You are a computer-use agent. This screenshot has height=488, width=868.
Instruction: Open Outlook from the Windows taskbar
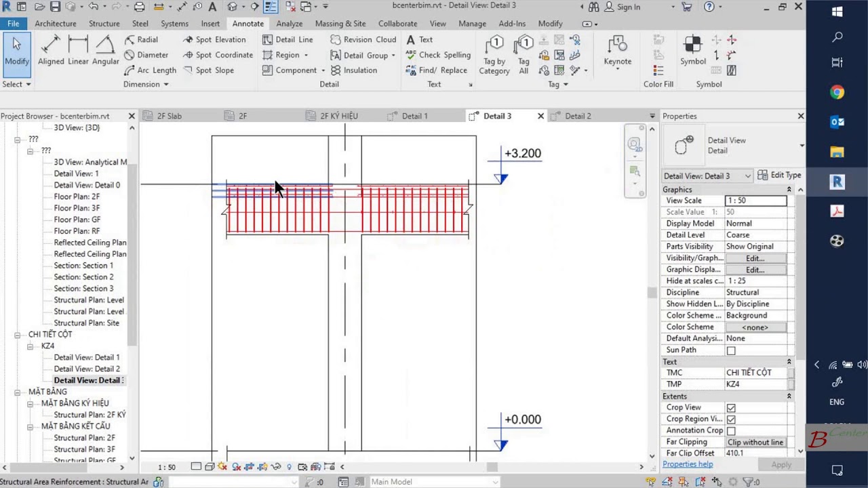(x=837, y=122)
